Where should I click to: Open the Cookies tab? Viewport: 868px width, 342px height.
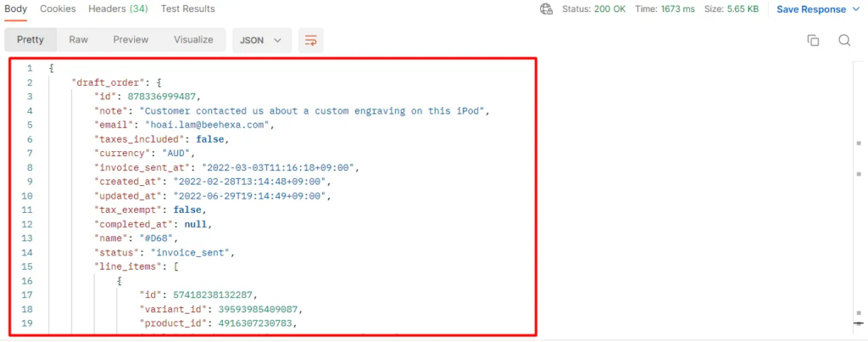(x=58, y=8)
